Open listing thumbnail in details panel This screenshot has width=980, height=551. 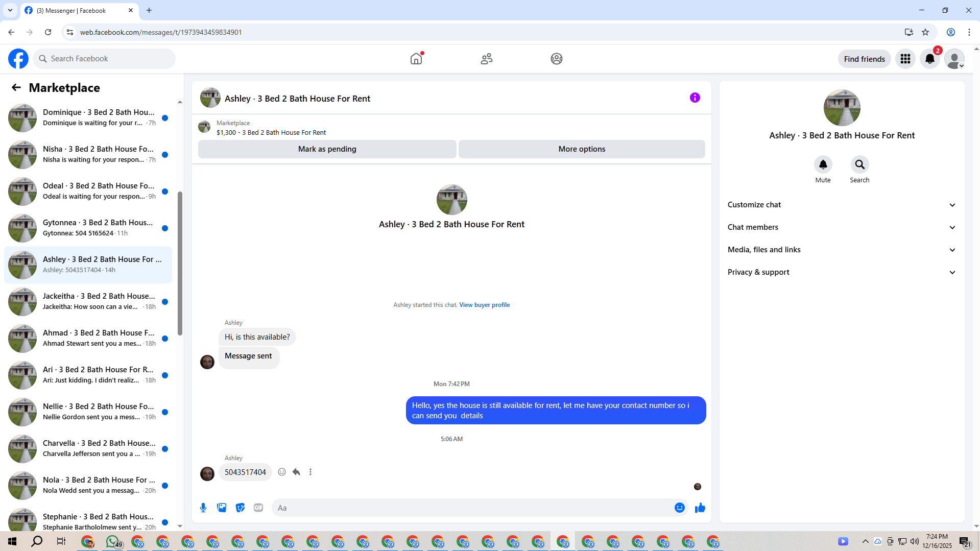(x=842, y=108)
